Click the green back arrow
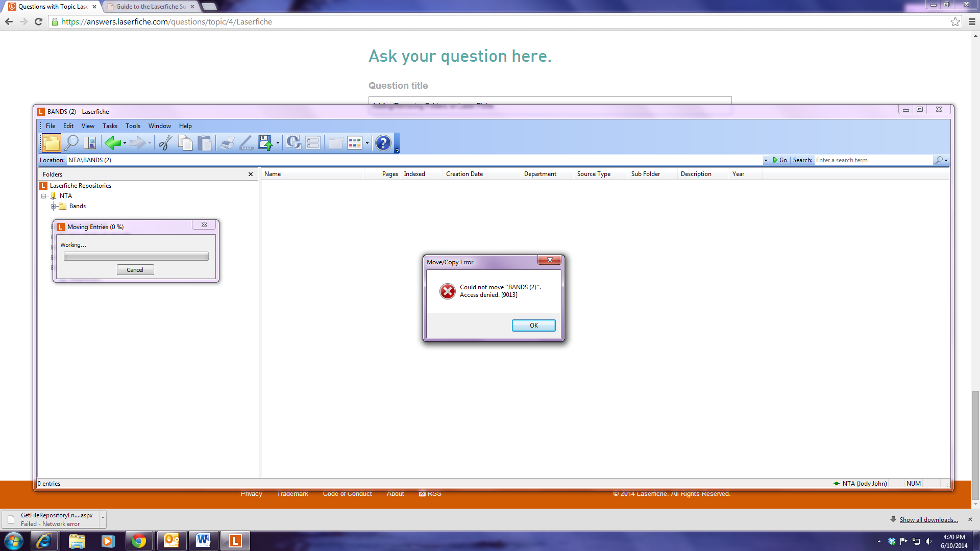980x551 pixels. pyautogui.click(x=112, y=143)
